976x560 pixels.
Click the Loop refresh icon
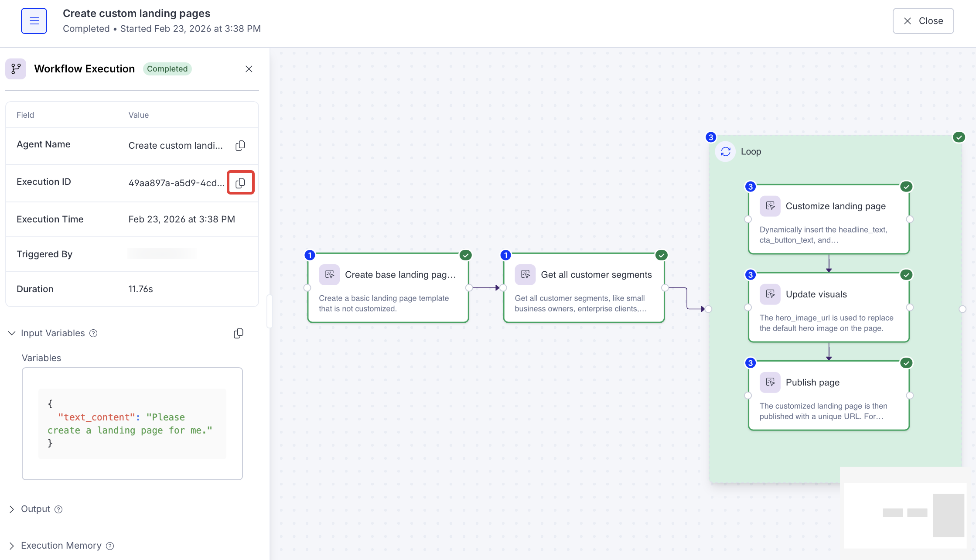(726, 151)
